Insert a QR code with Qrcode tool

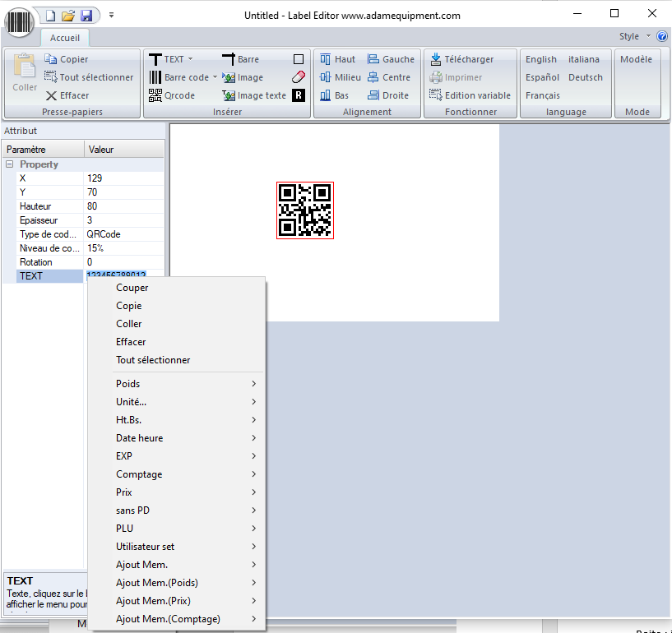point(172,95)
